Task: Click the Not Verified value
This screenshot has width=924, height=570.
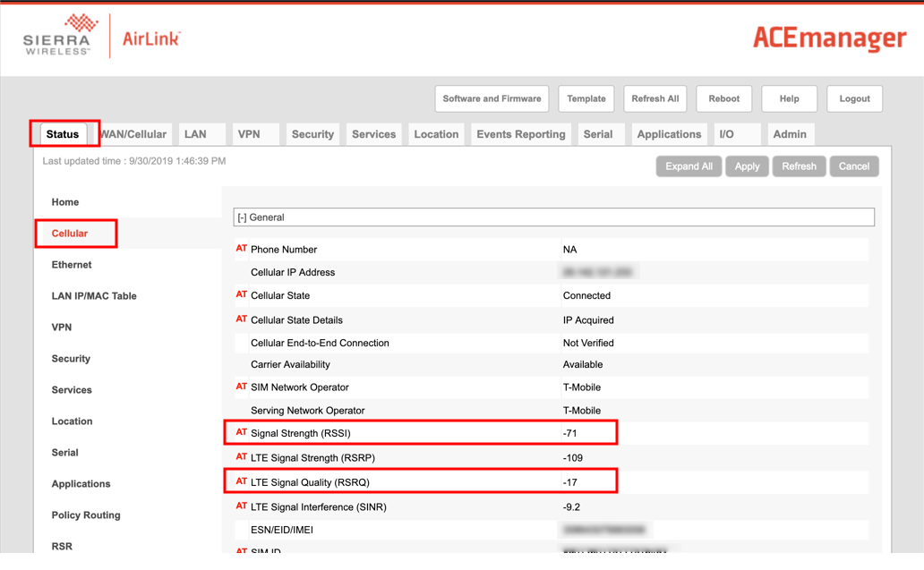Action: (589, 343)
